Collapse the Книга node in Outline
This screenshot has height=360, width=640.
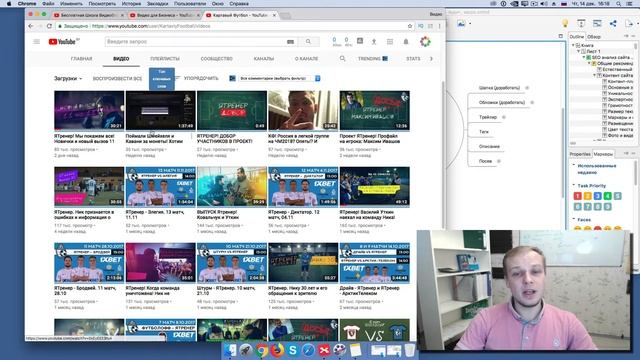pos(573,45)
